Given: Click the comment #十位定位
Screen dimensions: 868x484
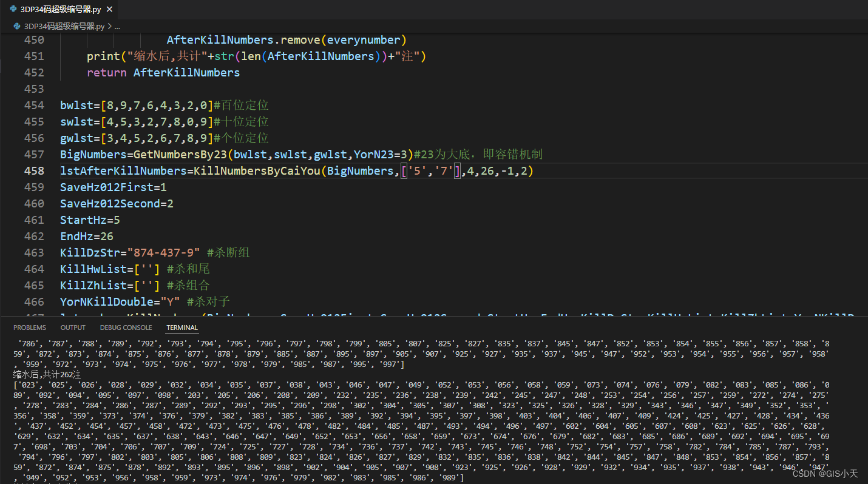Looking at the screenshot, I should click(241, 122).
